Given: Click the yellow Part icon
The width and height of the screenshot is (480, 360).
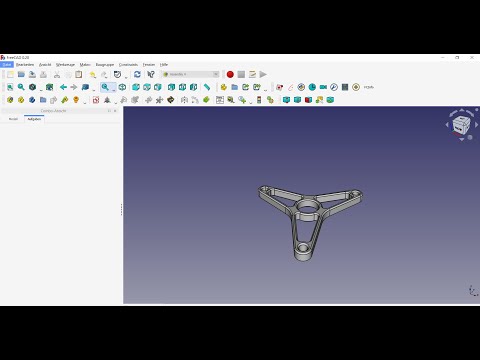Looking at the screenshot, I should tap(224, 87).
